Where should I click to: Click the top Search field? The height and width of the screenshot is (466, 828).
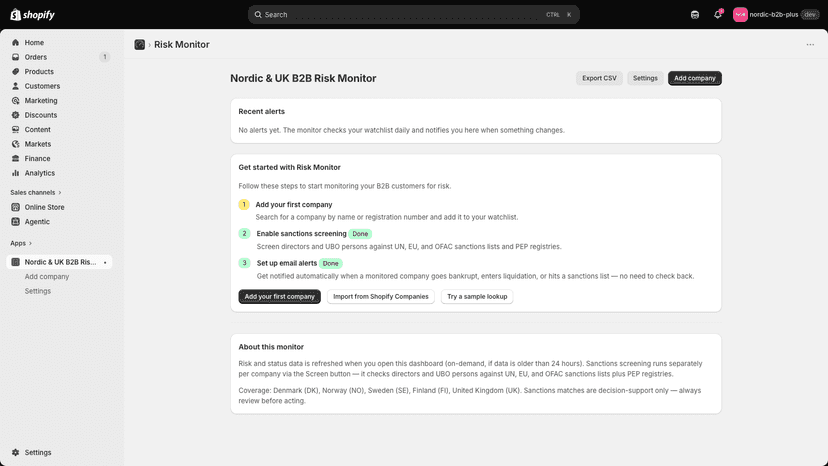point(413,15)
